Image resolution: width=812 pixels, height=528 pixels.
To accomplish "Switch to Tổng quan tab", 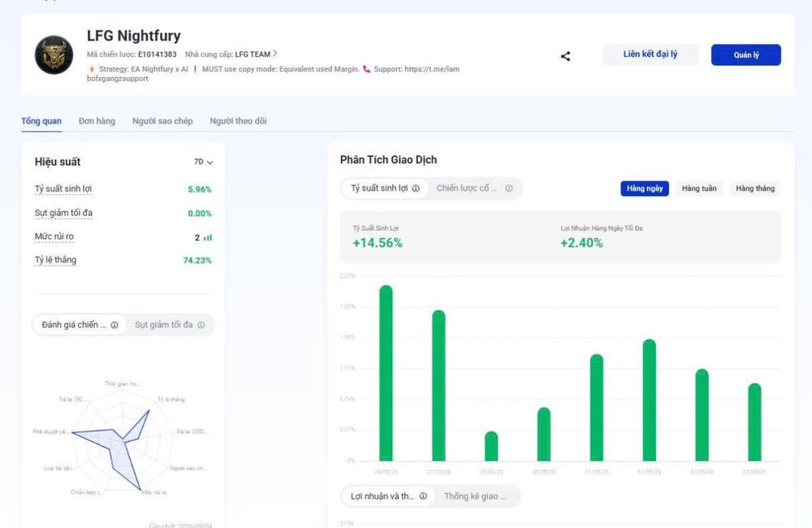I will pyautogui.click(x=41, y=121).
